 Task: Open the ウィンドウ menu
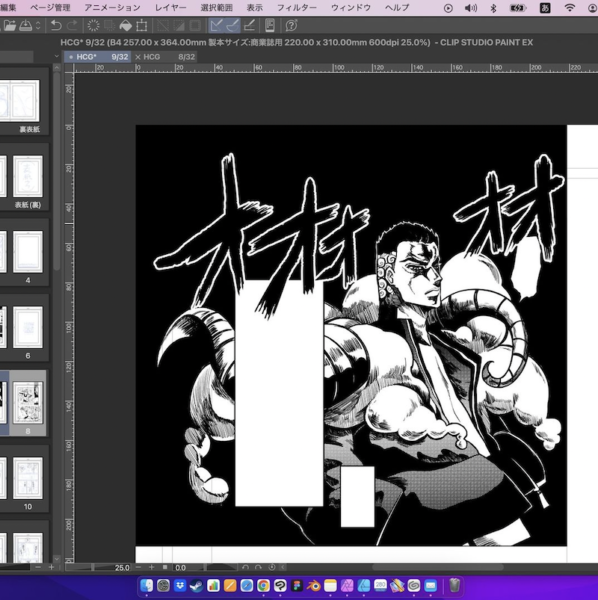tap(350, 7)
